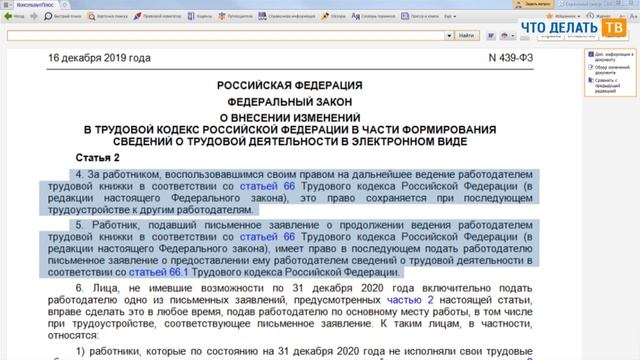Open the Избранное favorites dropdown
The width and height of the screenshot is (640, 360).
[x=563, y=16]
